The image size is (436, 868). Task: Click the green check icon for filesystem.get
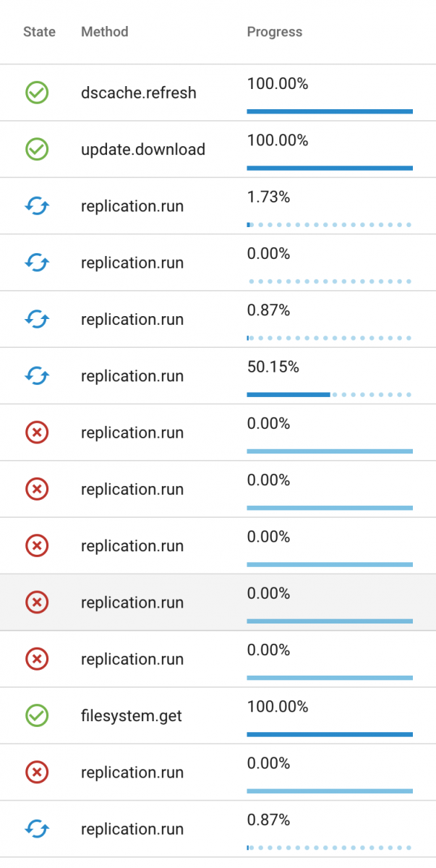(x=37, y=715)
